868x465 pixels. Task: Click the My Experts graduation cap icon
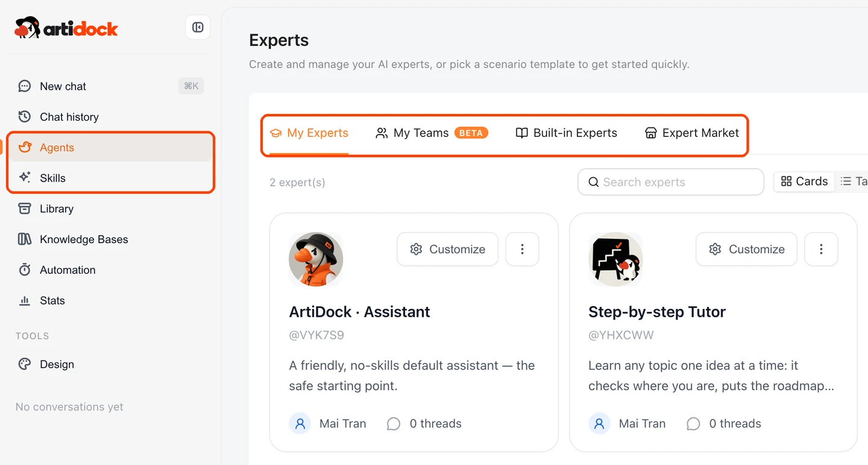[x=276, y=133]
